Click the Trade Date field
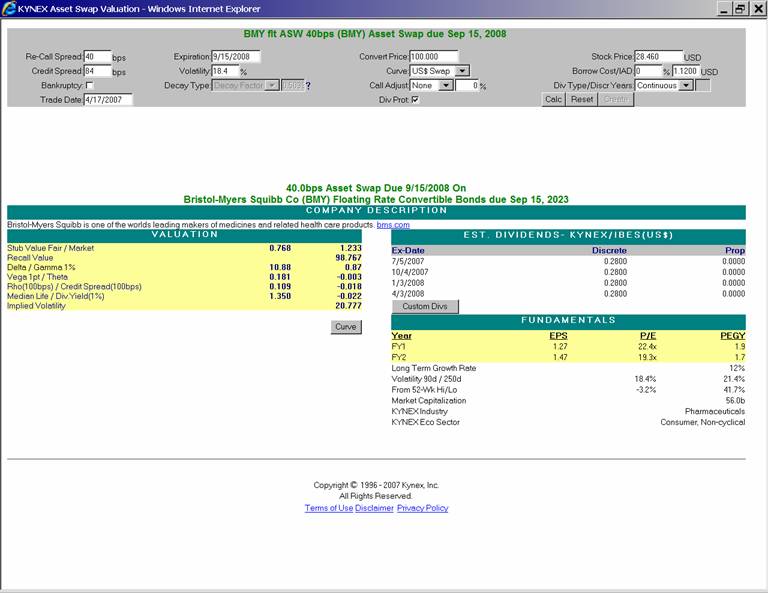768x593 pixels. click(108, 99)
